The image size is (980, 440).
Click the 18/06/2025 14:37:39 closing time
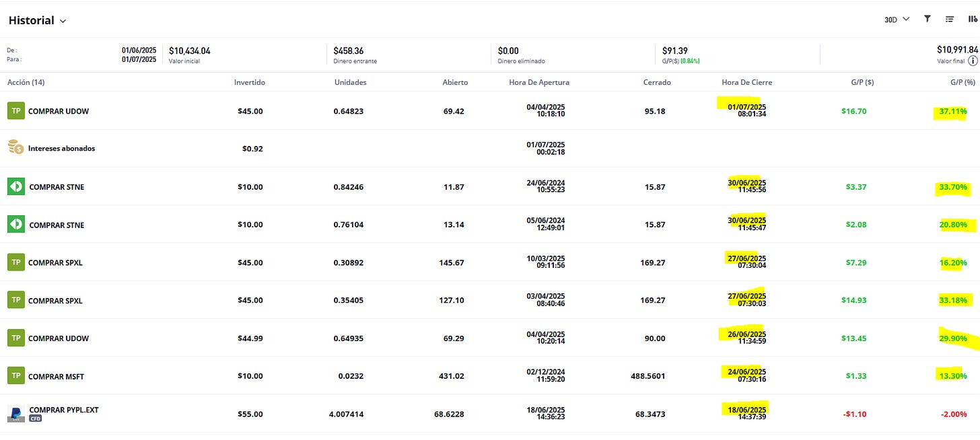tap(747, 414)
